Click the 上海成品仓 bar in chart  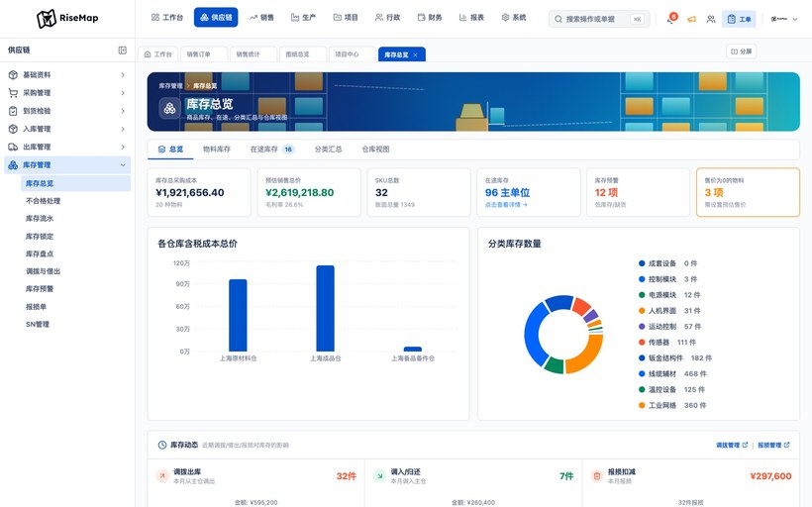tap(325, 309)
